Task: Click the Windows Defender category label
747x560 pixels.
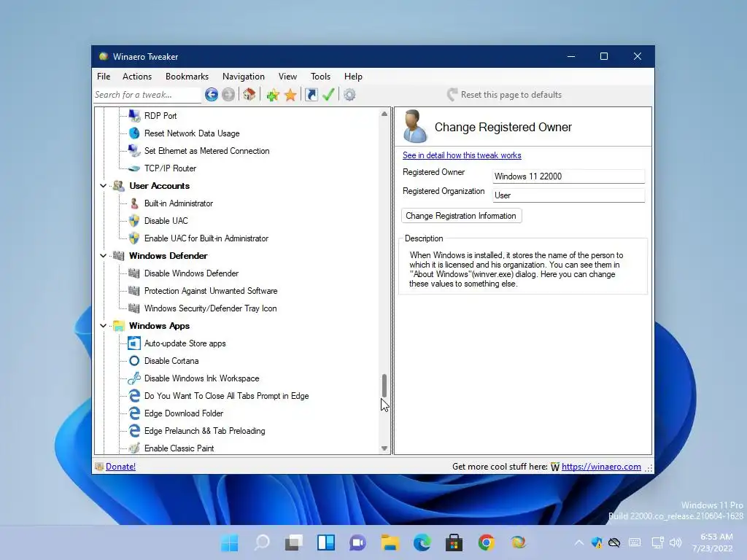Action: pyautogui.click(x=168, y=256)
